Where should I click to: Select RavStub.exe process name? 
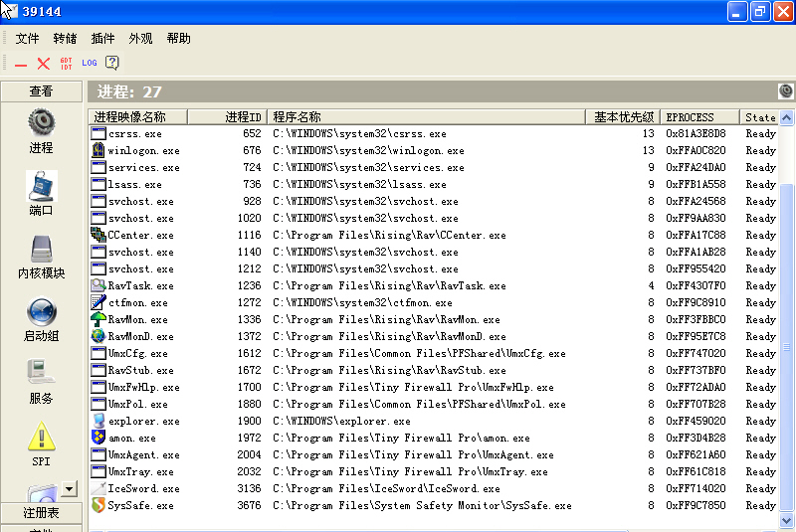[x=140, y=370]
